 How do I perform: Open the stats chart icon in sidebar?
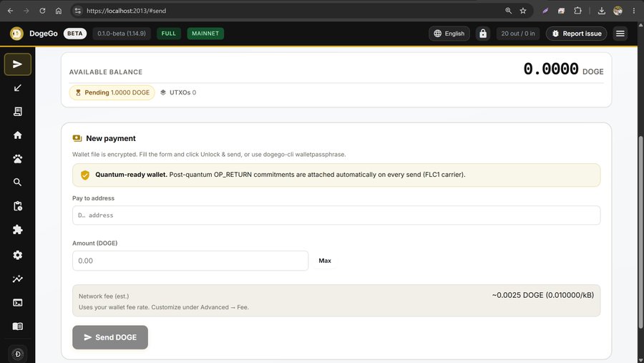coord(18,279)
